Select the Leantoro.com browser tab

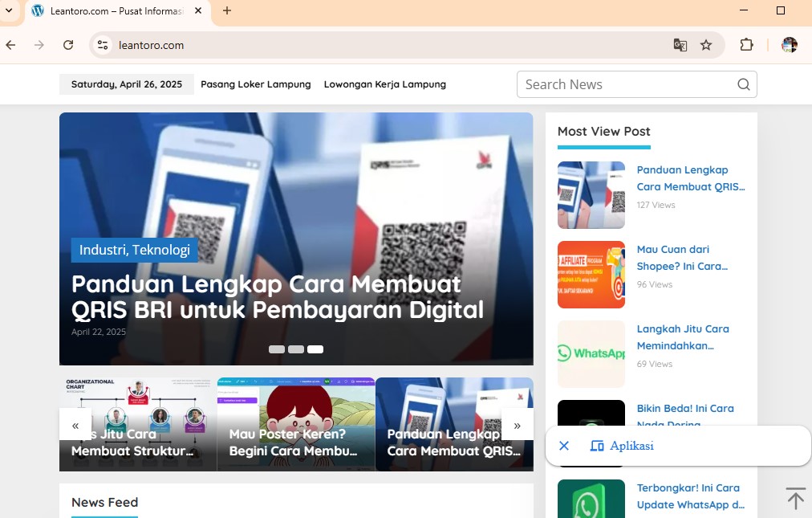click(x=117, y=11)
